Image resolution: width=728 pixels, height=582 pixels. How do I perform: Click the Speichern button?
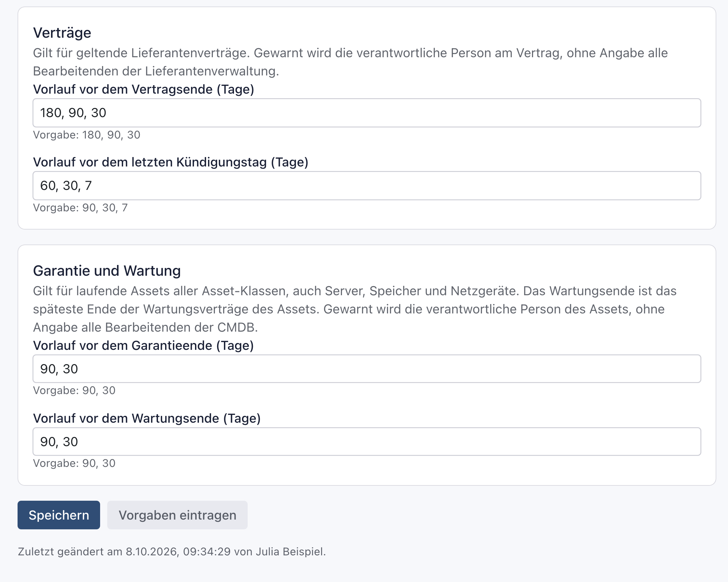pos(59,515)
